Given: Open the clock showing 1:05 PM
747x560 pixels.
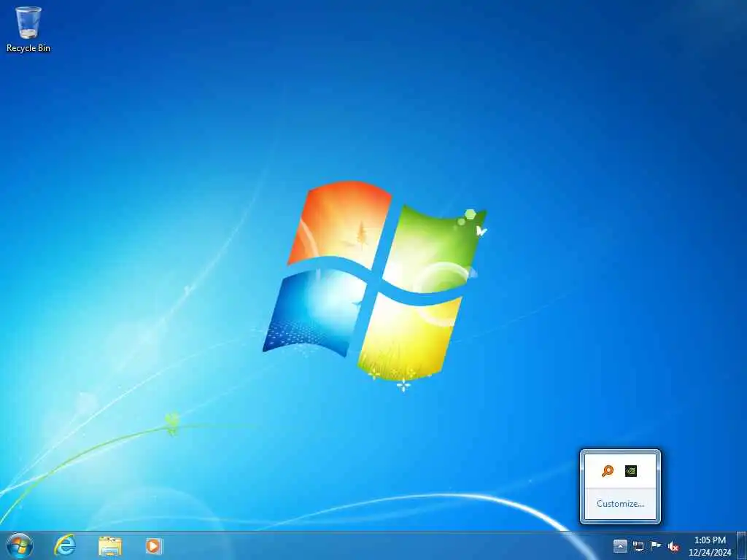Looking at the screenshot, I should coord(710,546).
